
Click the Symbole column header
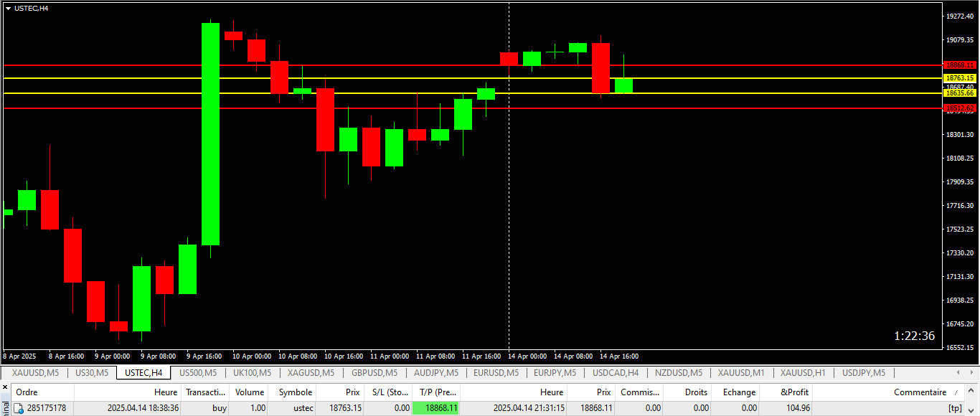pyautogui.click(x=292, y=392)
